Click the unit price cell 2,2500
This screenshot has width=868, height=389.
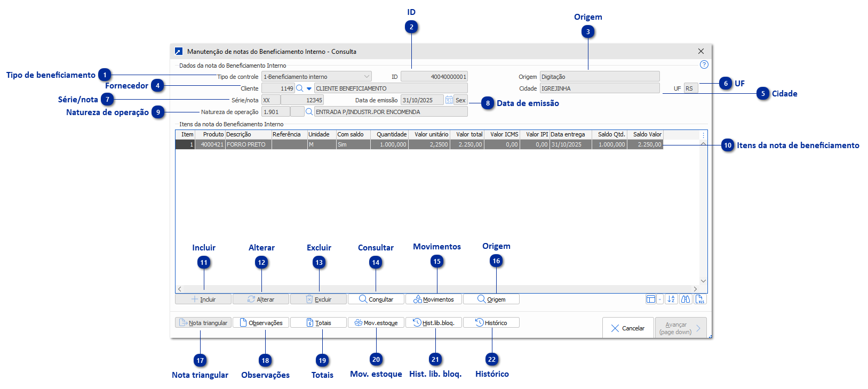(x=429, y=144)
